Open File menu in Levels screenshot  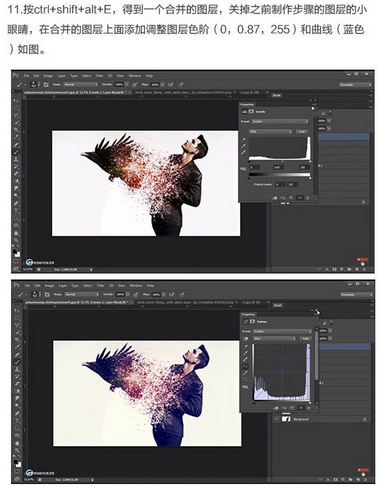26,76
